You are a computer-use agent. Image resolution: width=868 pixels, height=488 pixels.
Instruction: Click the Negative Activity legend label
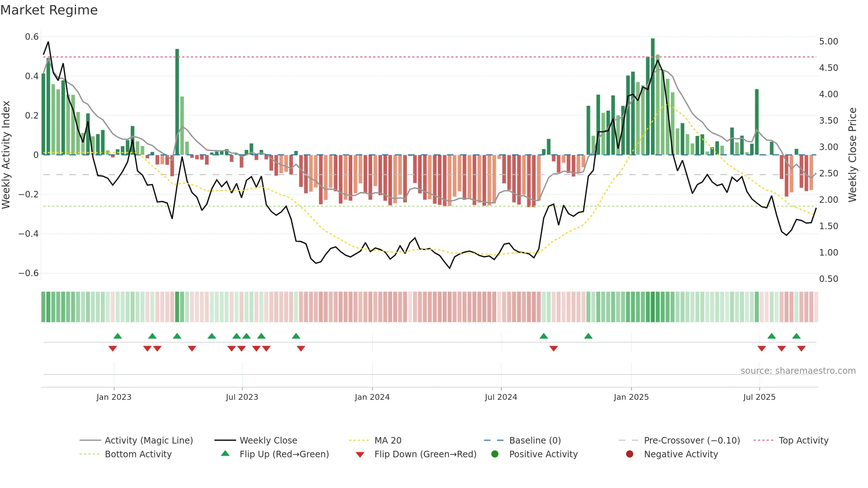(681, 454)
